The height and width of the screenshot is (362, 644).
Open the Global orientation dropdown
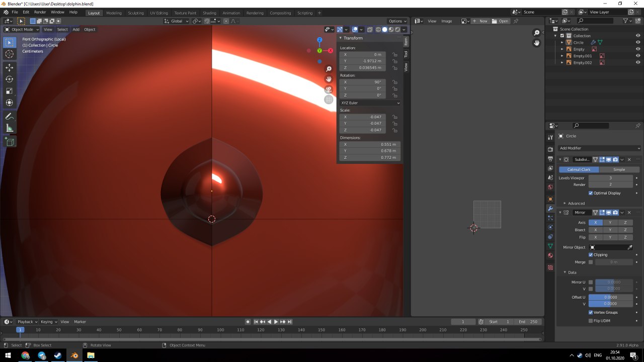click(x=177, y=21)
